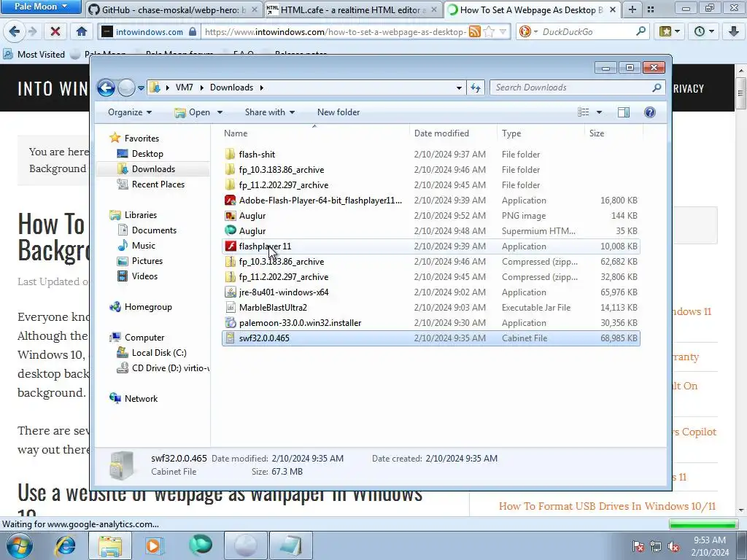
Task: Open How To Format USB Drives link
Action: pyautogui.click(x=608, y=506)
